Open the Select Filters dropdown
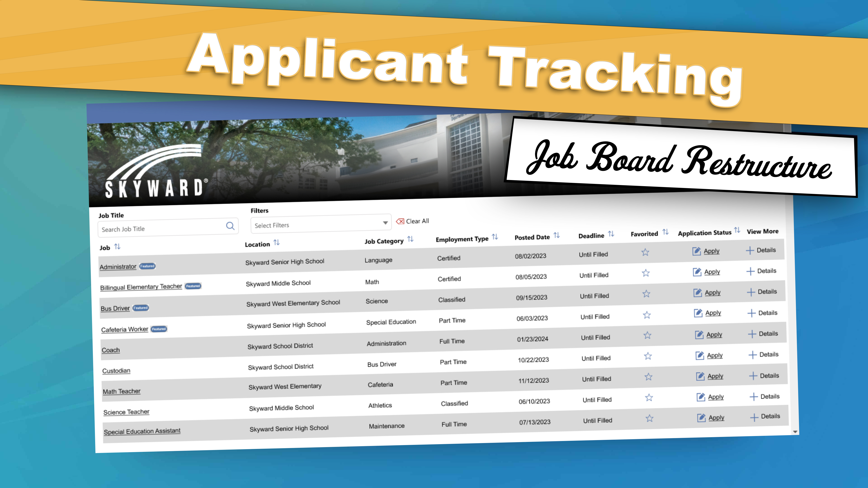The image size is (868, 488). click(321, 224)
